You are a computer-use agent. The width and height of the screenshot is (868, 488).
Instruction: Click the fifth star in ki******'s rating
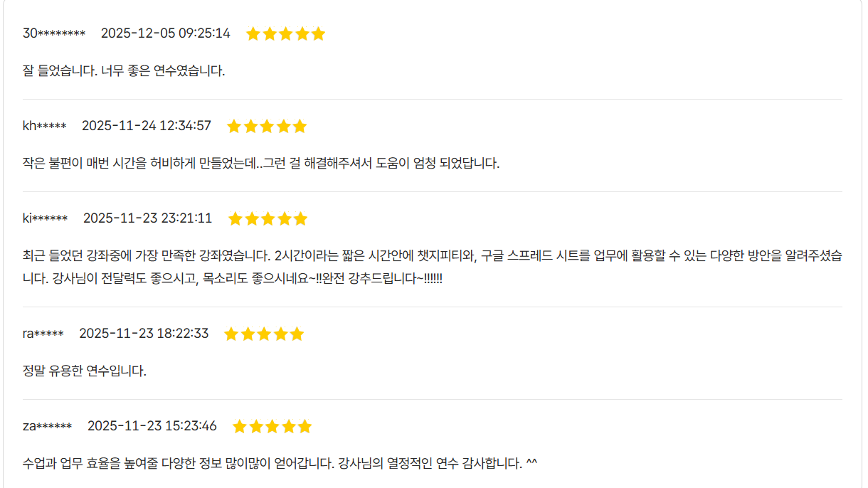[x=300, y=219]
